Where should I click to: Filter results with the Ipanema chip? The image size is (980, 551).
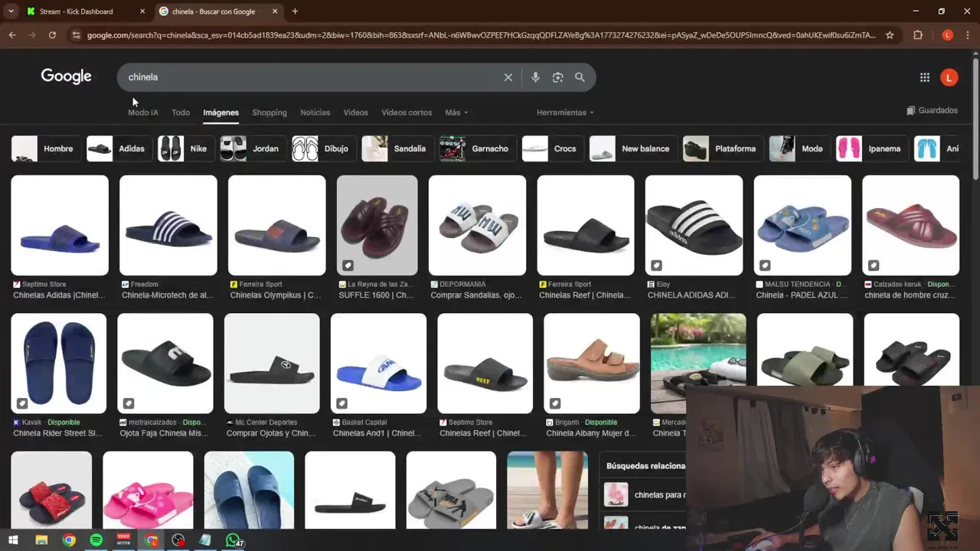(x=871, y=148)
